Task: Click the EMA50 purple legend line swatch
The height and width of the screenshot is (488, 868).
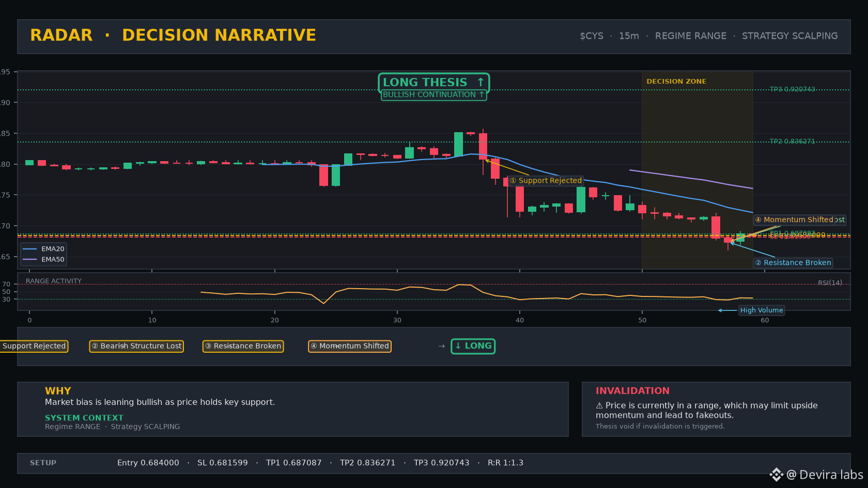Action: tap(30, 259)
